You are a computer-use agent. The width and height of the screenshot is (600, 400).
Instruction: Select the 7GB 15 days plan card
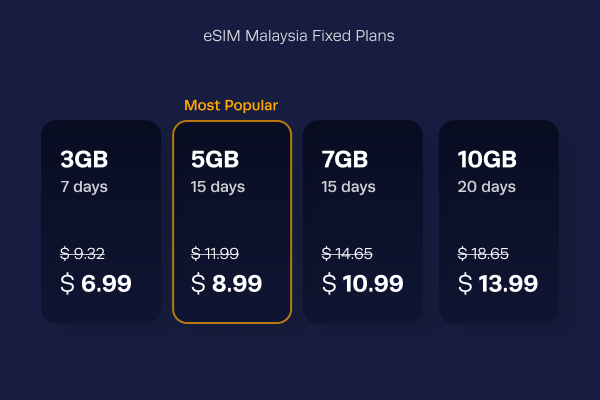point(363,222)
